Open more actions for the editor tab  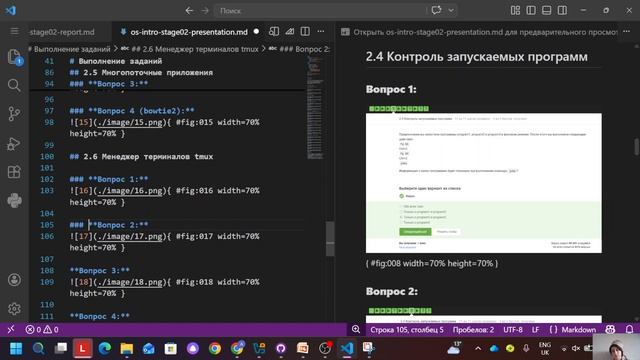coord(321,31)
